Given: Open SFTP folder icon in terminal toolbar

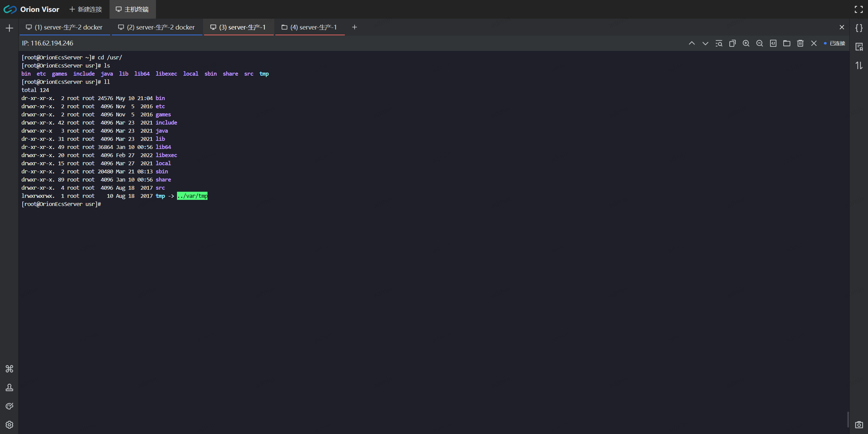Looking at the screenshot, I should point(787,43).
